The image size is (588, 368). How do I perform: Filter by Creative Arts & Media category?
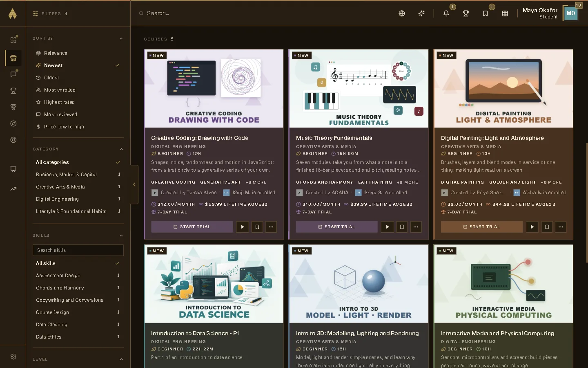(x=78, y=187)
